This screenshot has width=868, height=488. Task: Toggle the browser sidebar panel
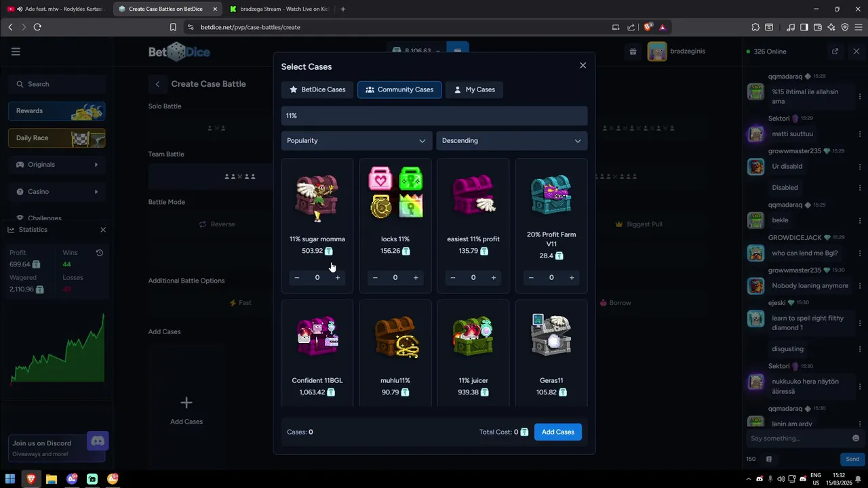click(x=804, y=27)
